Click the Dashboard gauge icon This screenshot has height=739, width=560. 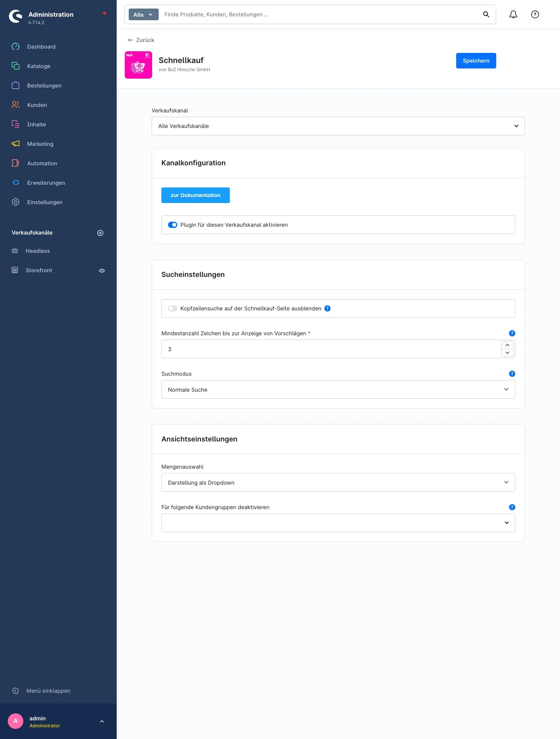pos(16,47)
